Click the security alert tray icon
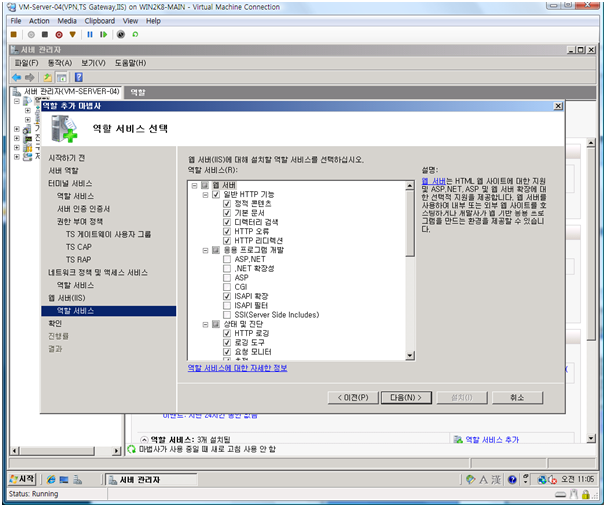 pos(552,480)
